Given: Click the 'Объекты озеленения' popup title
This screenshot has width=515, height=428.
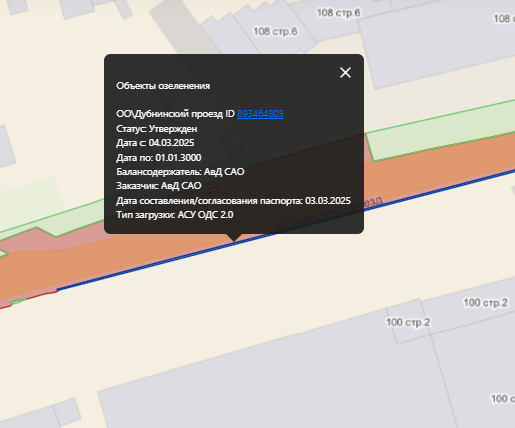Looking at the screenshot, I should [163, 86].
